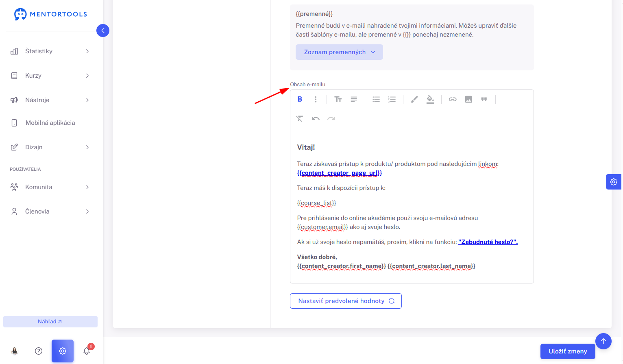
Task: Insert a hyperlink in email
Action: click(453, 99)
